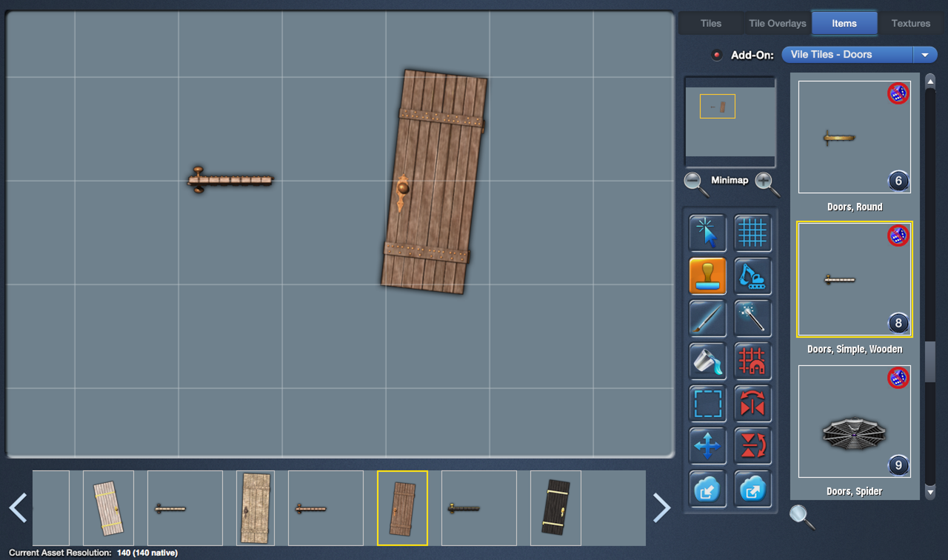Go to next asset variants with right arrow
This screenshot has height=560, width=948.
click(661, 507)
